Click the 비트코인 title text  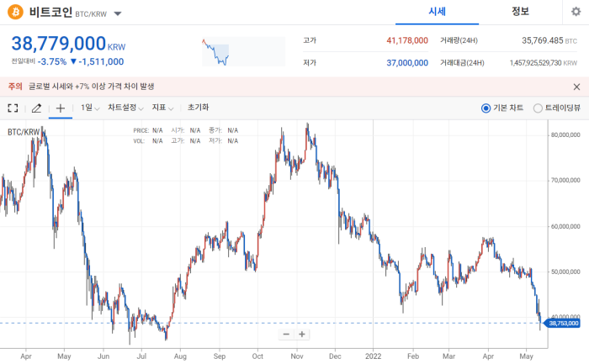(50, 12)
